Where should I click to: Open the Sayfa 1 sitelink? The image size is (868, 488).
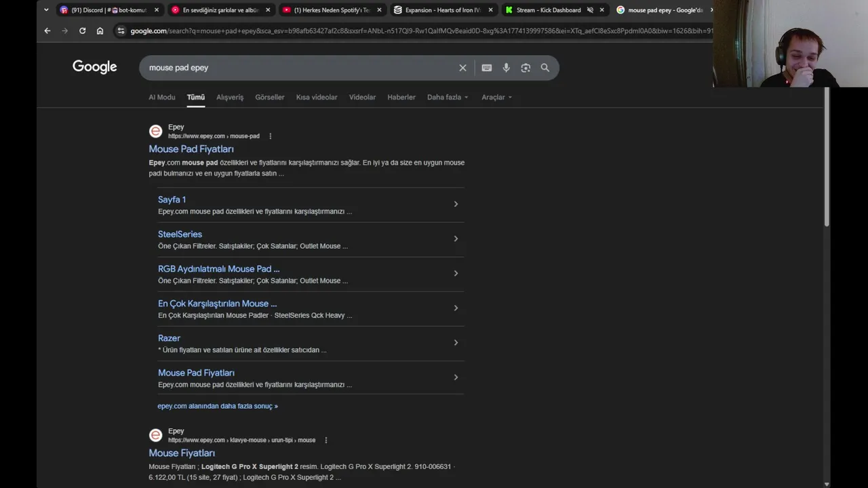click(x=172, y=199)
